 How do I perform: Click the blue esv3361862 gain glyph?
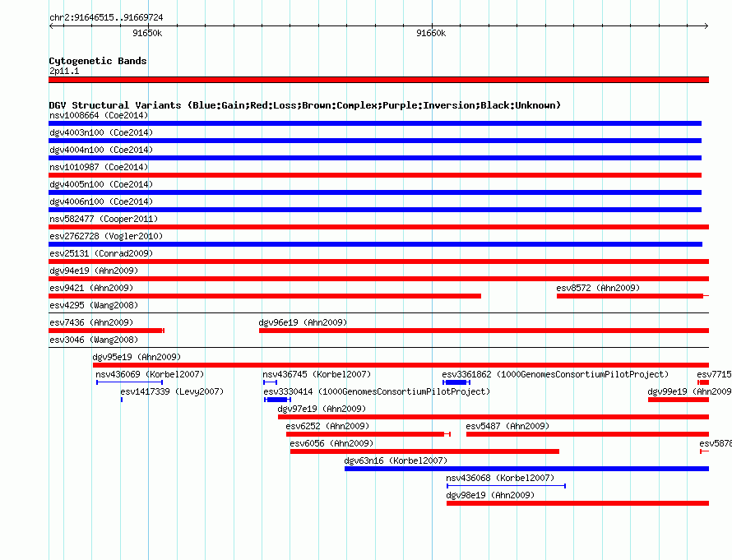pyautogui.click(x=456, y=382)
